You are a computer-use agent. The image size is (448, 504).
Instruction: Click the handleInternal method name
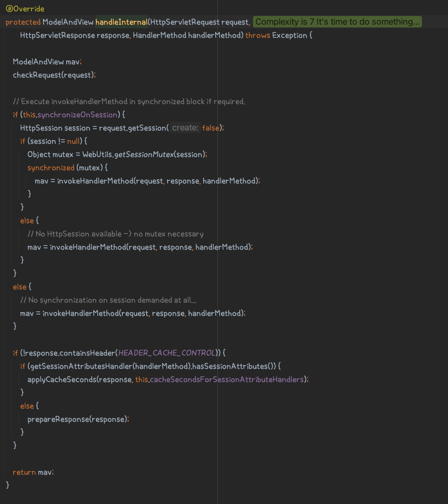121,22
